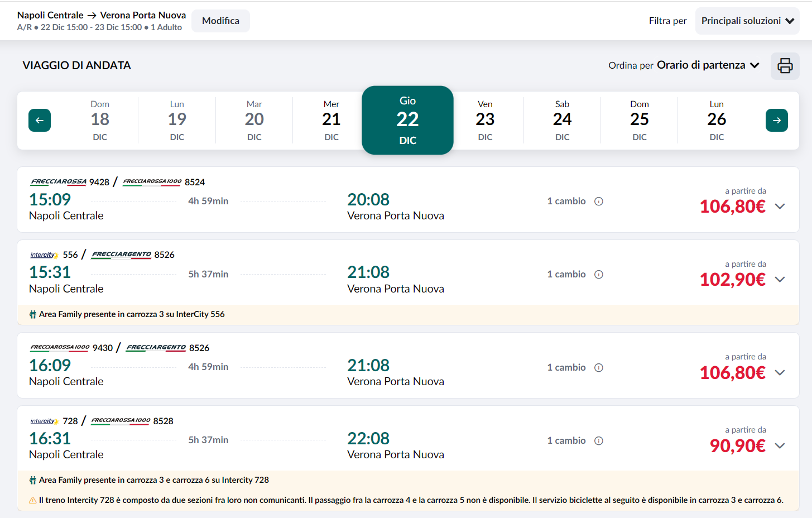Viewport: 812px width, 518px height.
Task: Click Area Family notice for InterCity 556
Action: [132, 315]
